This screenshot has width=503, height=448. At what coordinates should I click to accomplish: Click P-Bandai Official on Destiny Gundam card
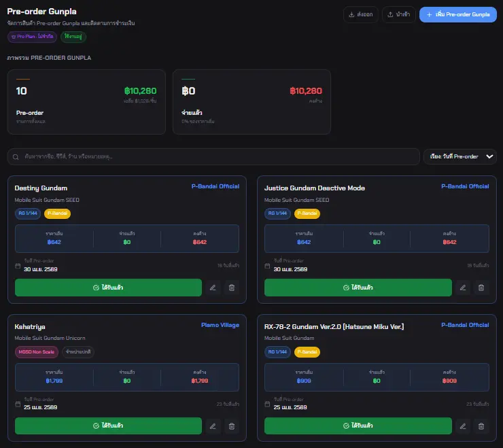point(215,186)
